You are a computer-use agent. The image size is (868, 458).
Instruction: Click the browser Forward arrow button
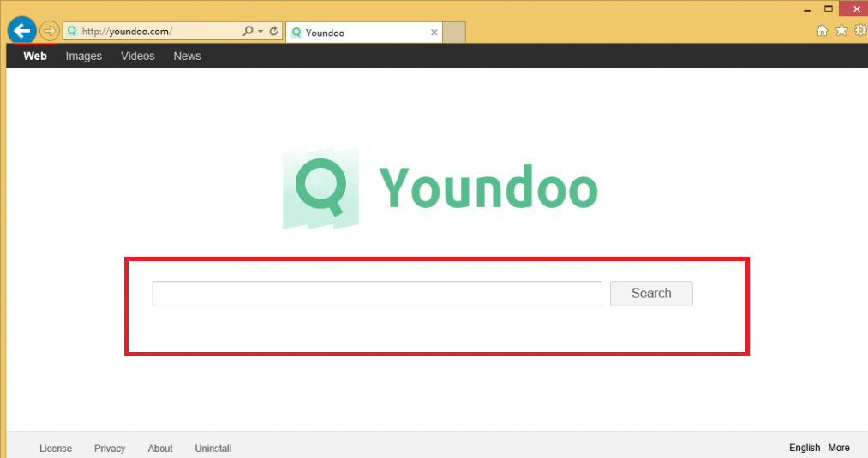(49, 31)
